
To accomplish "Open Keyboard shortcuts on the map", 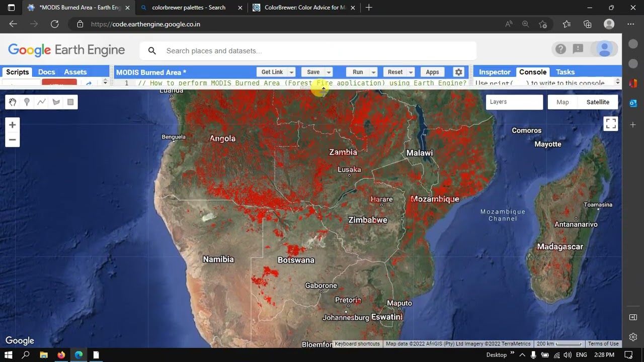I will 357,344.
